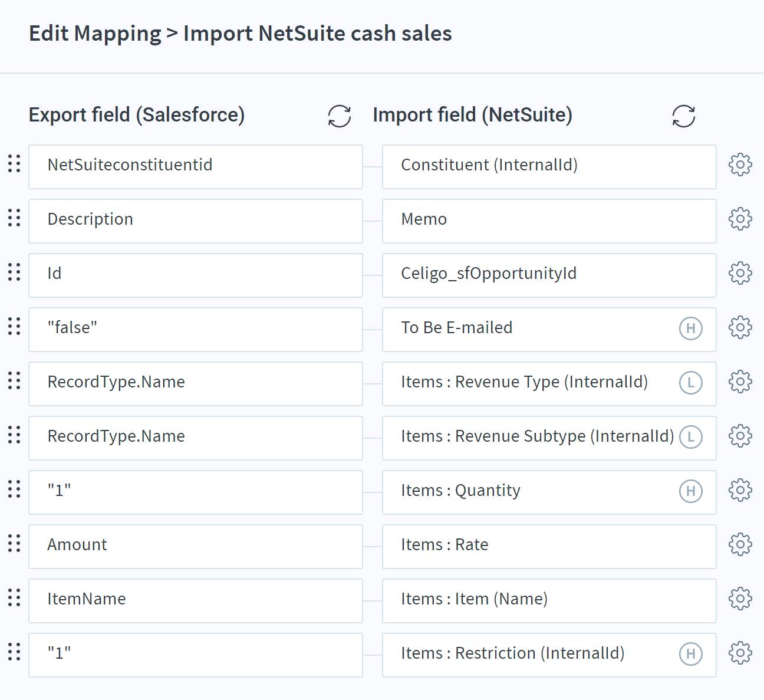
Task: Open settings for Constituent (InternalId) mapping
Action: click(x=740, y=165)
